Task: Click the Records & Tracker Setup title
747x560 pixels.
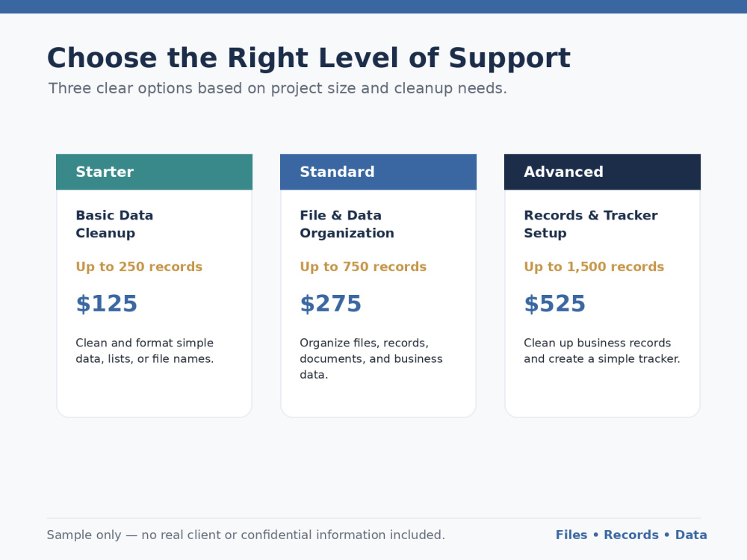Action: point(591,224)
